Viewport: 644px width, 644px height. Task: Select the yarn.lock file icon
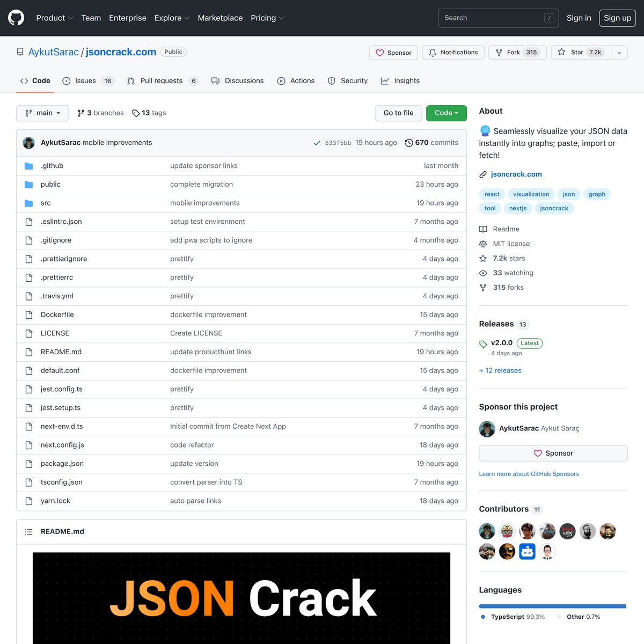tap(29, 501)
